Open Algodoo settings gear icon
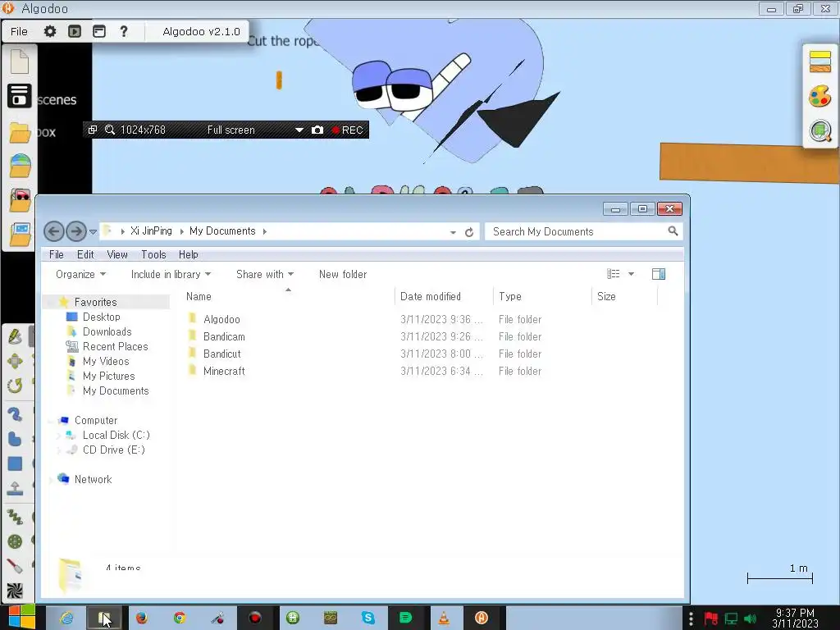 [x=50, y=31]
